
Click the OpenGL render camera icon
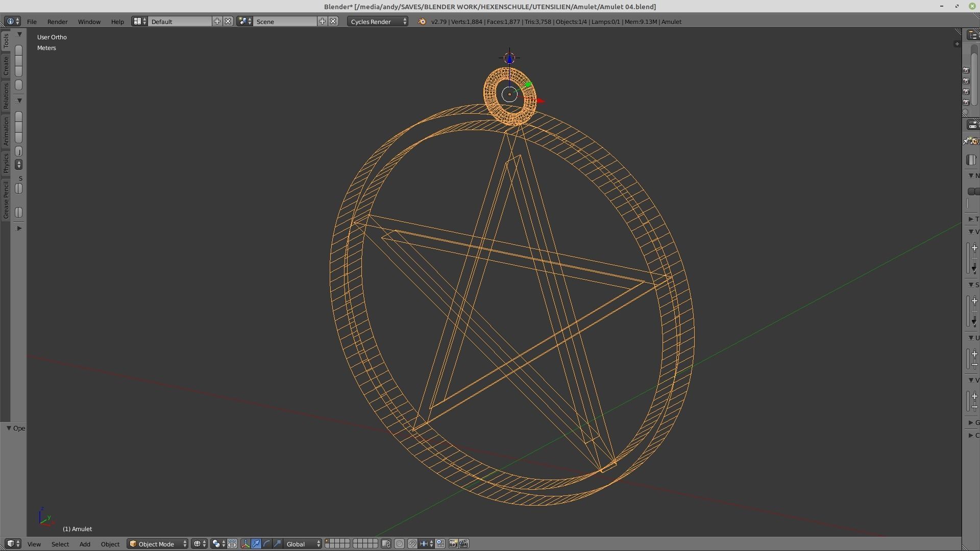click(x=453, y=543)
